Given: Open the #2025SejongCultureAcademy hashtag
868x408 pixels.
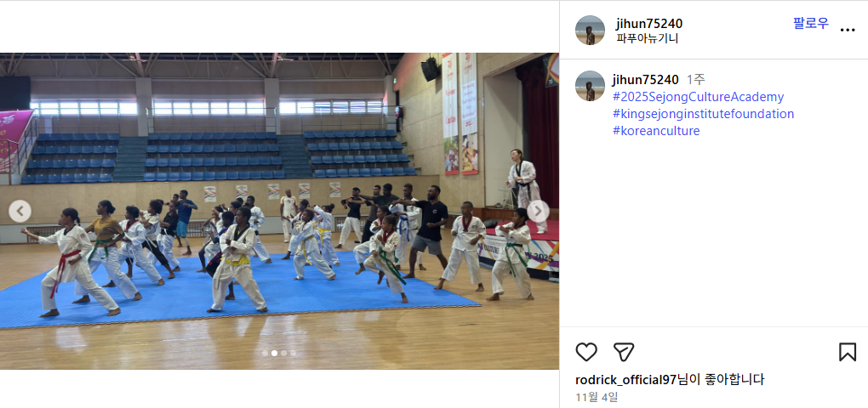Looking at the screenshot, I should click(x=698, y=97).
